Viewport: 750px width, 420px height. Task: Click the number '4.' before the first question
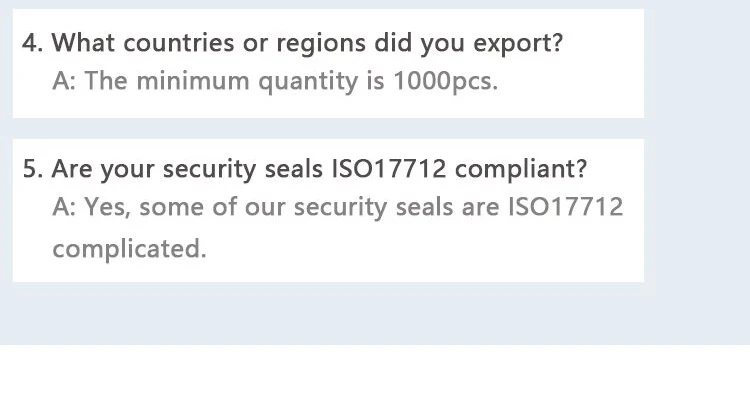point(33,43)
